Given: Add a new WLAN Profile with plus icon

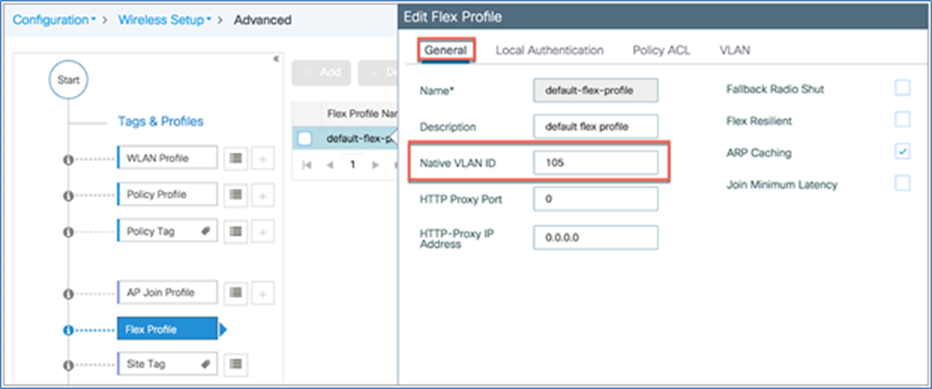Looking at the screenshot, I should [263, 158].
